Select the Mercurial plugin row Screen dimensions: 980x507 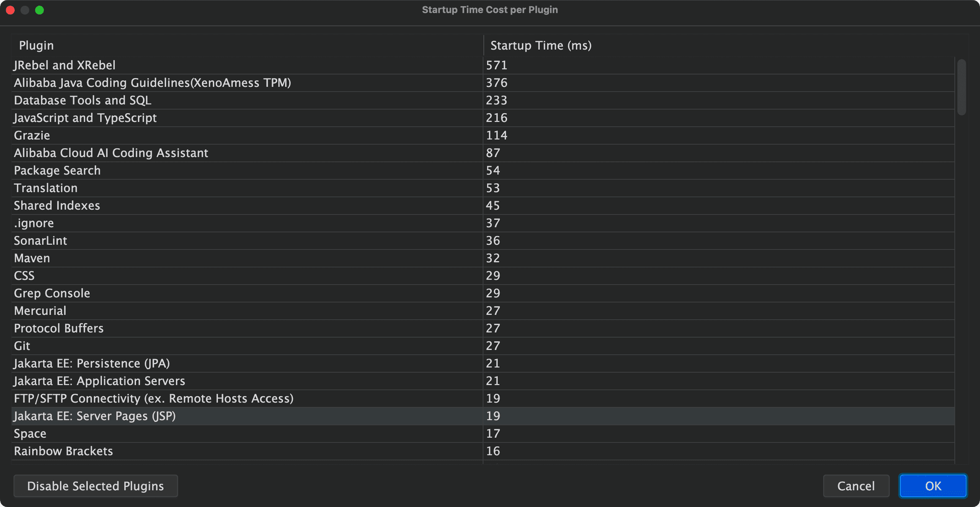pos(483,311)
